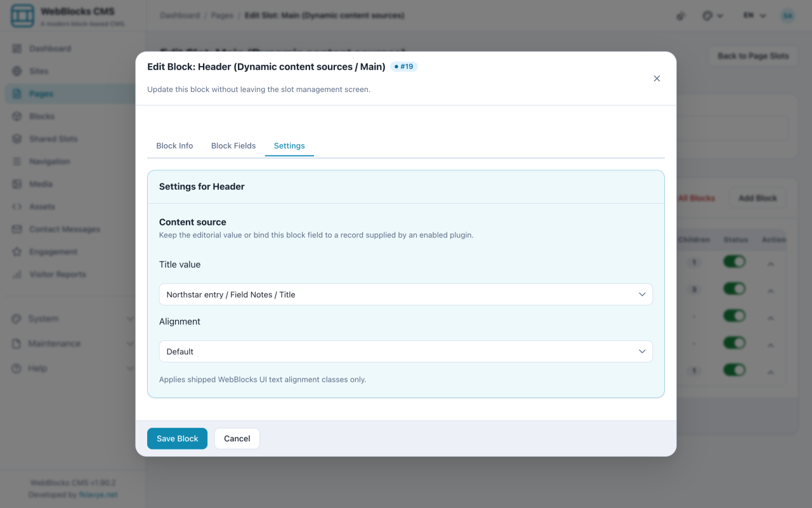Image resolution: width=812 pixels, height=508 pixels.
Task: Click the "Settings for Header" heading
Action: coord(202,187)
